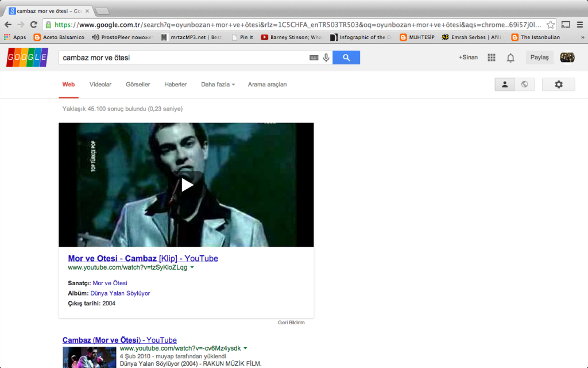Open Google+ notifications via the bell icon
The image size is (588, 368).
tap(510, 57)
